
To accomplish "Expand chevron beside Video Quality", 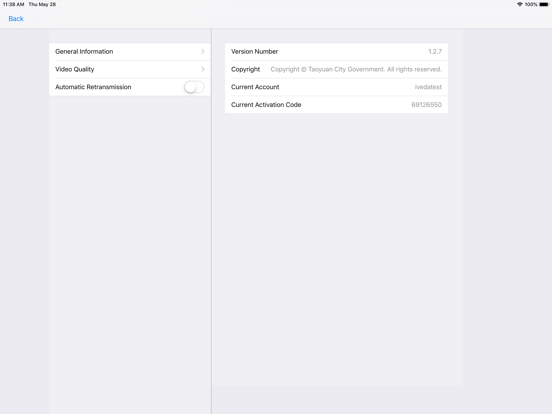I will click(x=203, y=69).
